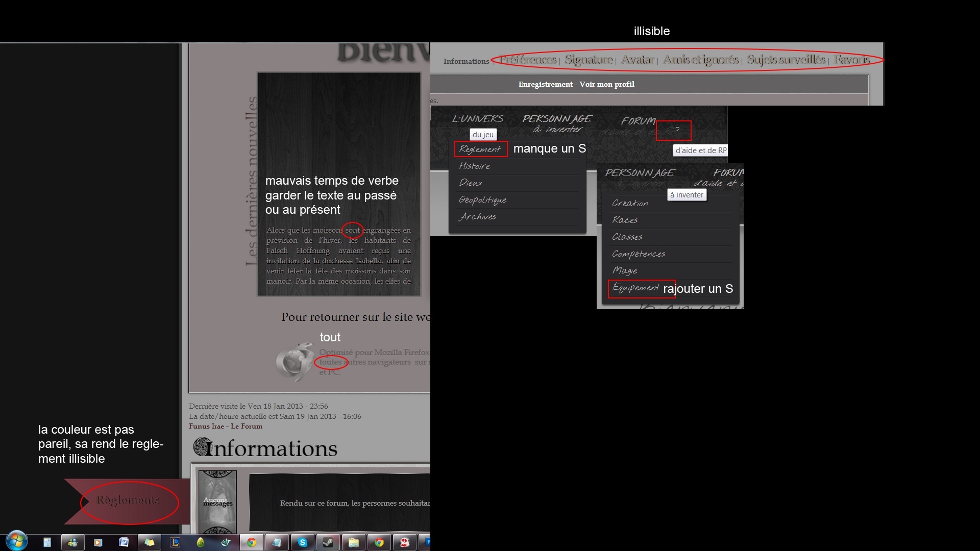Open Steam from the taskbar
The height and width of the screenshot is (551, 980).
[x=328, y=542]
